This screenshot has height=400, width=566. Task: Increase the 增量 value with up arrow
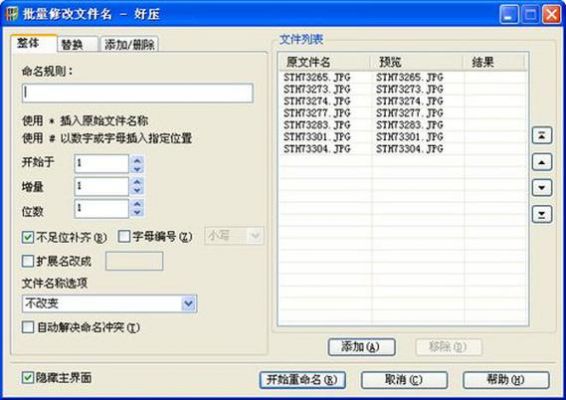pyautogui.click(x=137, y=182)
